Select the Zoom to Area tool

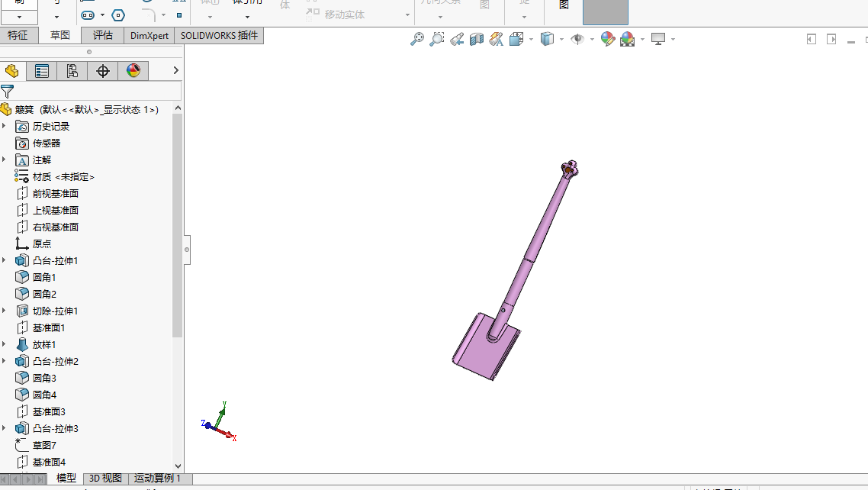[437, 39]
